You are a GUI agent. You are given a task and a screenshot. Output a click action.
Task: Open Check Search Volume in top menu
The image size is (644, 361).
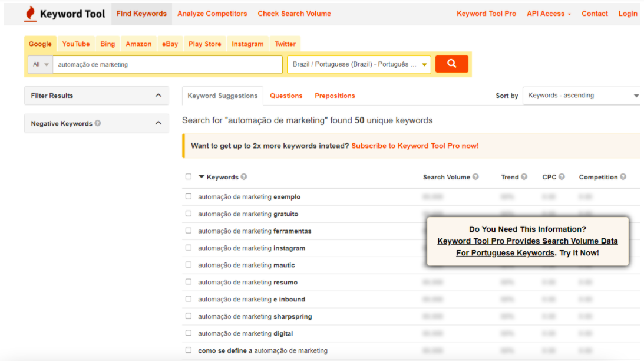(294, 14)
